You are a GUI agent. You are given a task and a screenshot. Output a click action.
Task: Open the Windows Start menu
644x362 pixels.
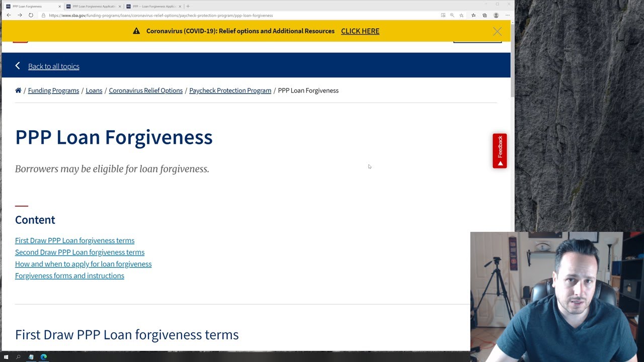(x=6, y=357)
